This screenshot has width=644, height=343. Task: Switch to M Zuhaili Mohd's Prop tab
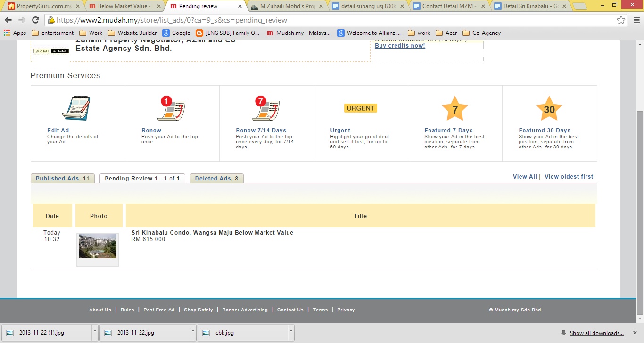point(287,6)
